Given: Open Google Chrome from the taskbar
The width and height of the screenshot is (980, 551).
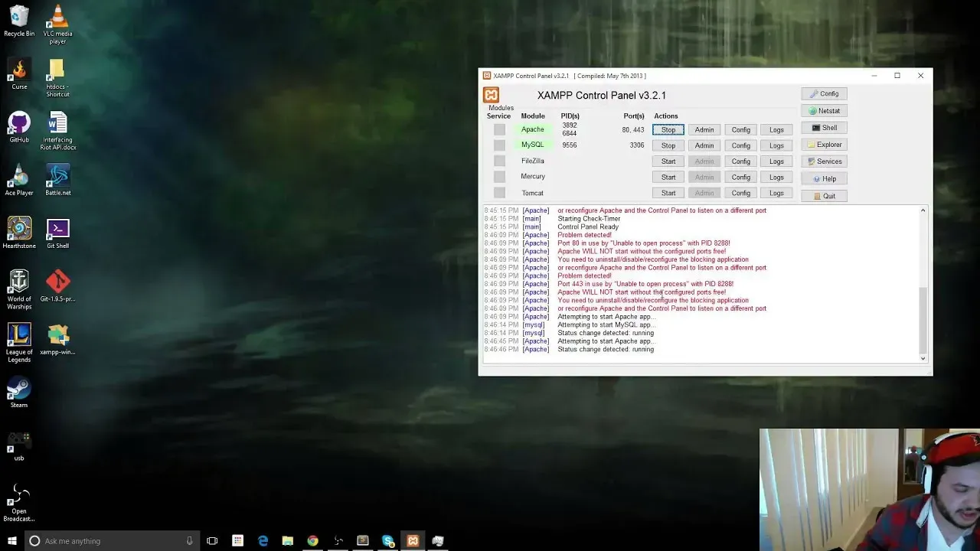Looking at the screenshot, I should click(312, 541).
